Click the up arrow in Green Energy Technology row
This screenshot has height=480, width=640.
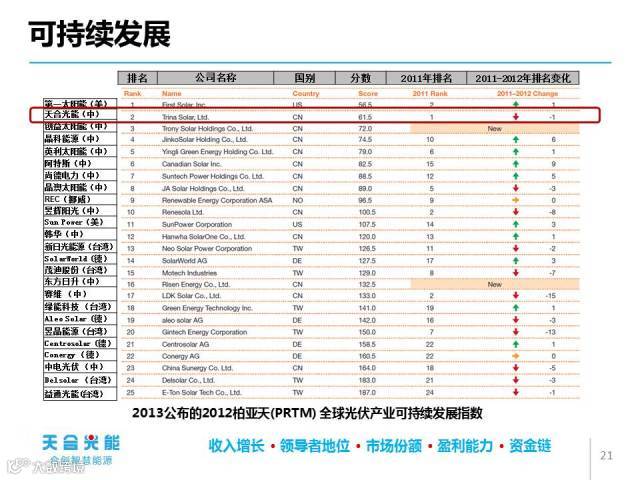516,308
